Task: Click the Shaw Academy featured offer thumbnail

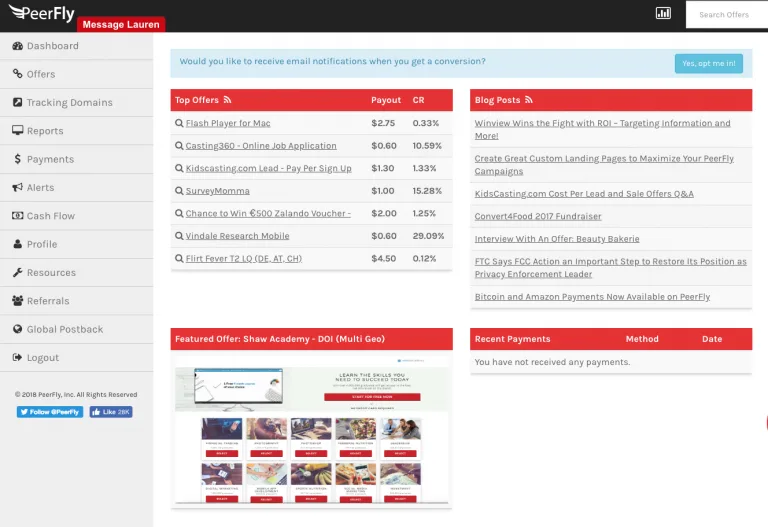Action: (x=312, y=429)
